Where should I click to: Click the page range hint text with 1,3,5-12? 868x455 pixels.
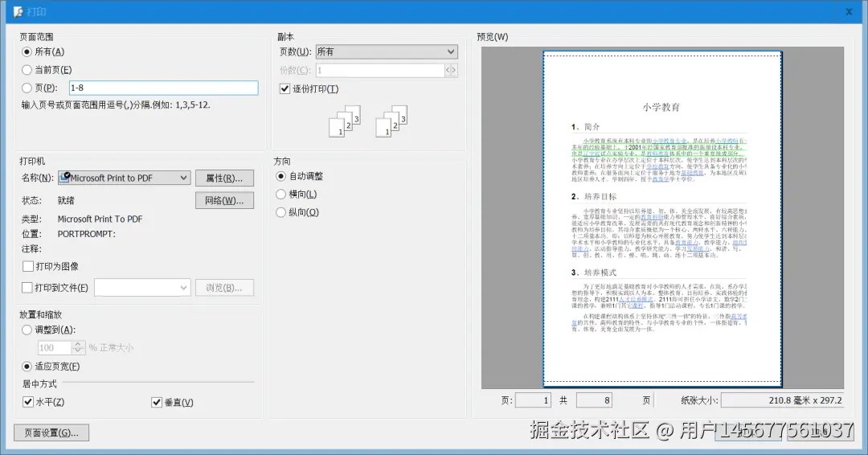(x=116, y=105)
